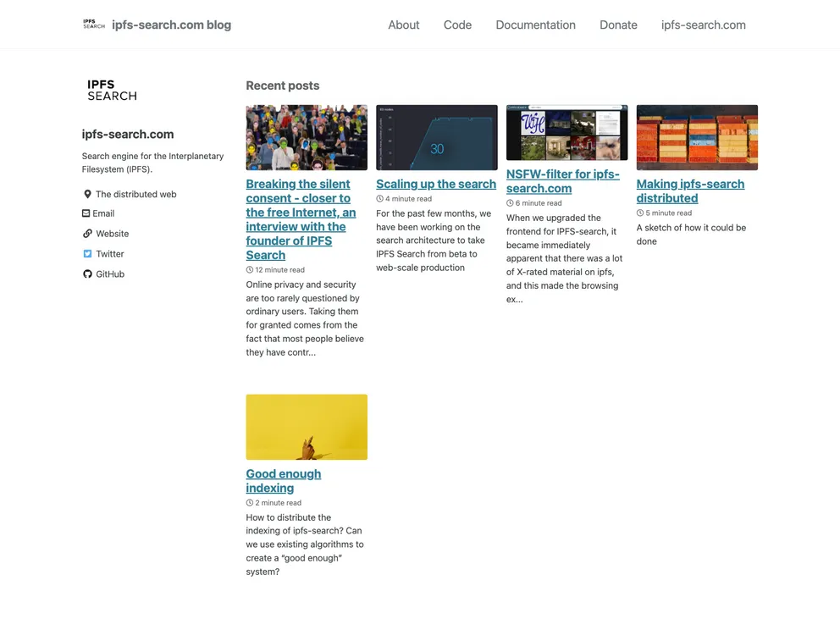
Task: Open 'Breaking the silent consent' interview post
Action: click(301, 219)
